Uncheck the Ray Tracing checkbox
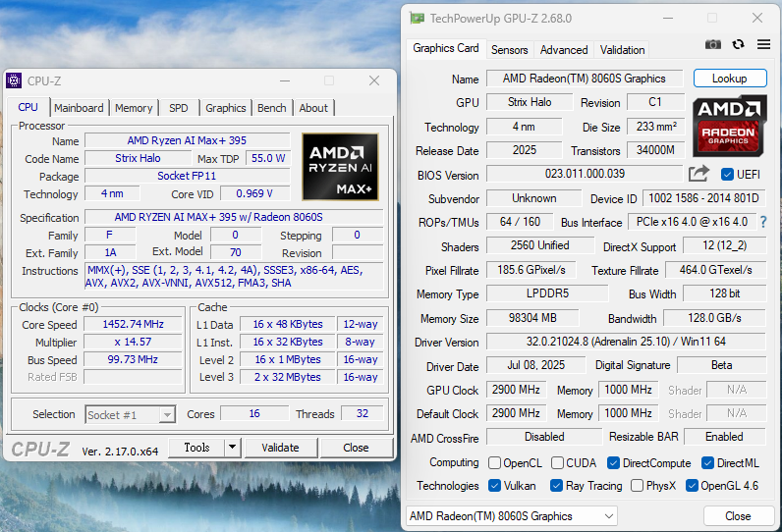 click(x=557, y=486)
